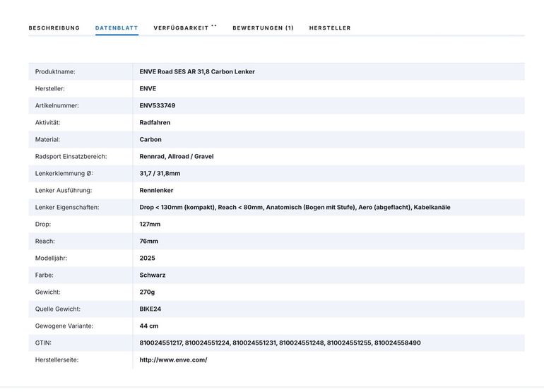Click the Quelle Gewicht value BIKE24
544x392 pixels.
pyautogui.click(x=150, y=309)
